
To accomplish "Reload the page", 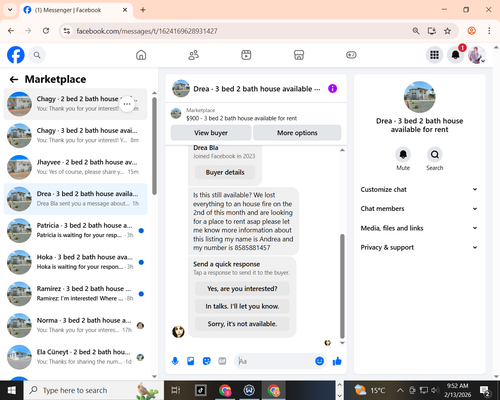I will (x=46, y=31).
